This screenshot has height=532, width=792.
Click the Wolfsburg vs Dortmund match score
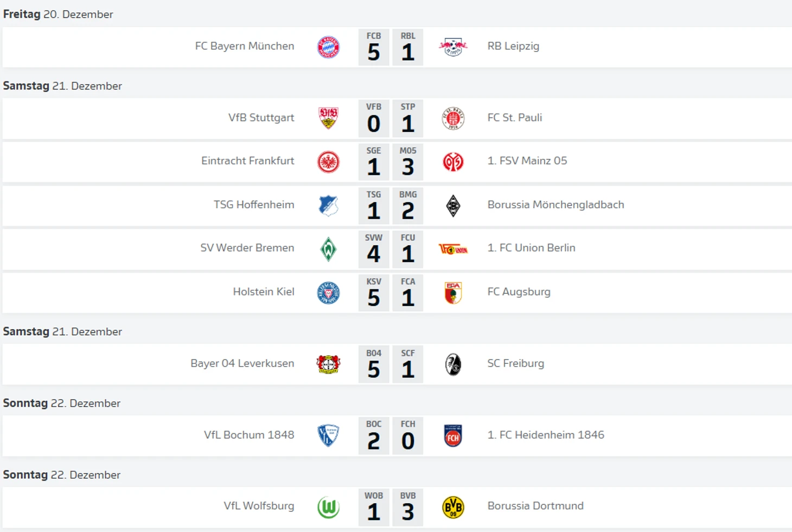coord(391,508)
